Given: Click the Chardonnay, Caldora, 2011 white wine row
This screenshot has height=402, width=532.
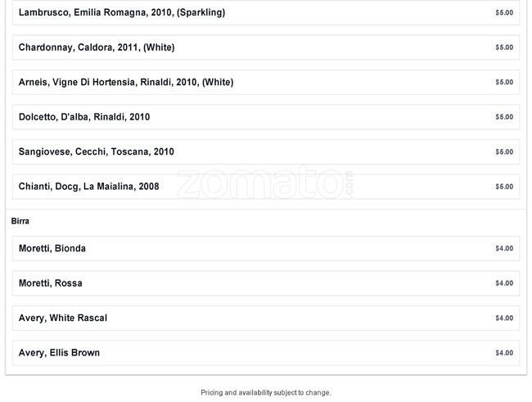Looking at the screenshot, I should (x=97, y=47).
